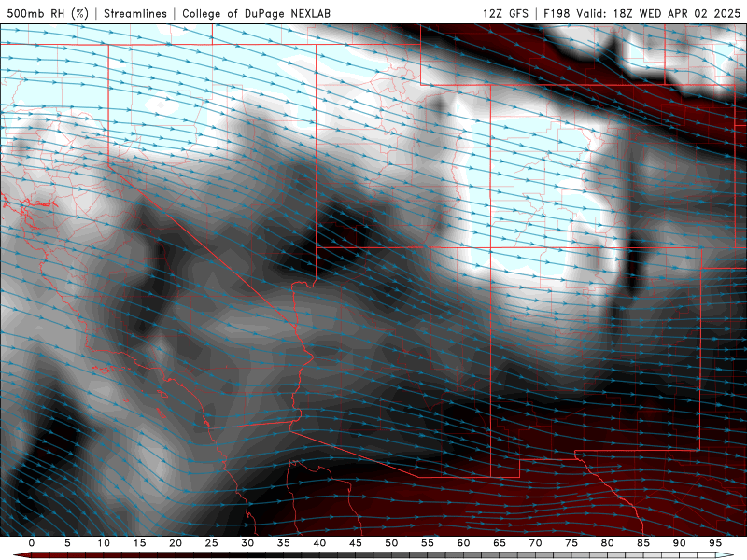Select the legend value "15"
Viewport: 747px width, 560px height.
pos(139,543)
